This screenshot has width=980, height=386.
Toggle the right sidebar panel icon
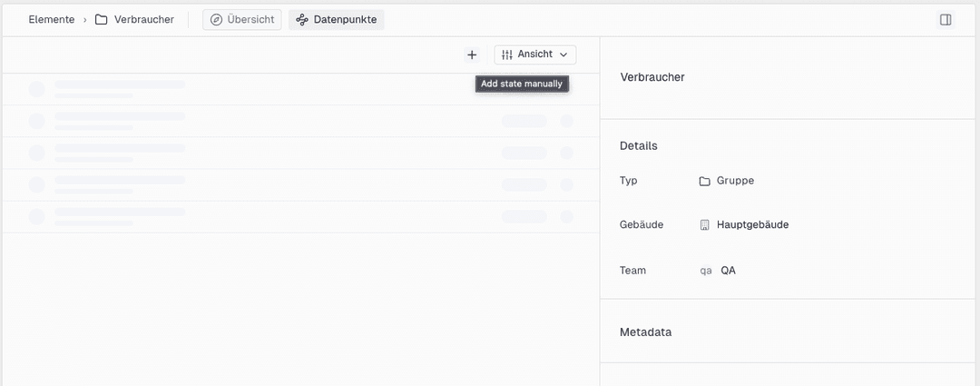tap(946, 19)
